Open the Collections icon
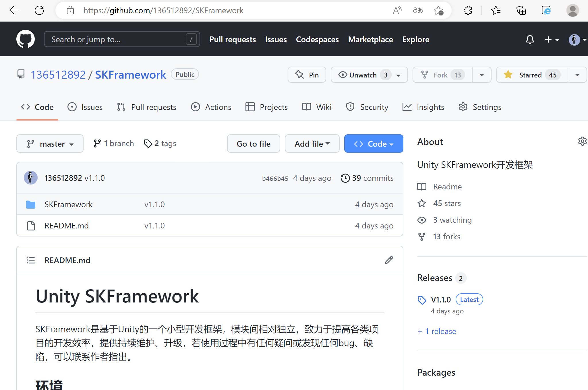Viewport: 588px width, 390px height. click(521, 11)
